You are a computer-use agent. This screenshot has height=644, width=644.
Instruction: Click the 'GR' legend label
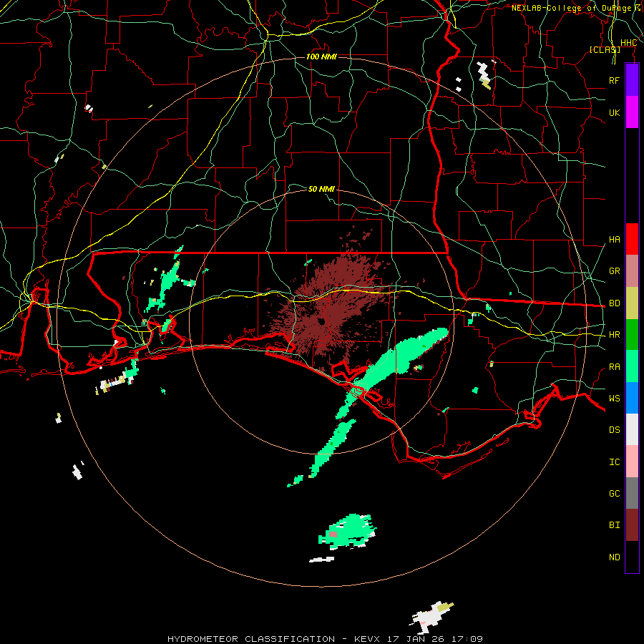tap(614, 271)
